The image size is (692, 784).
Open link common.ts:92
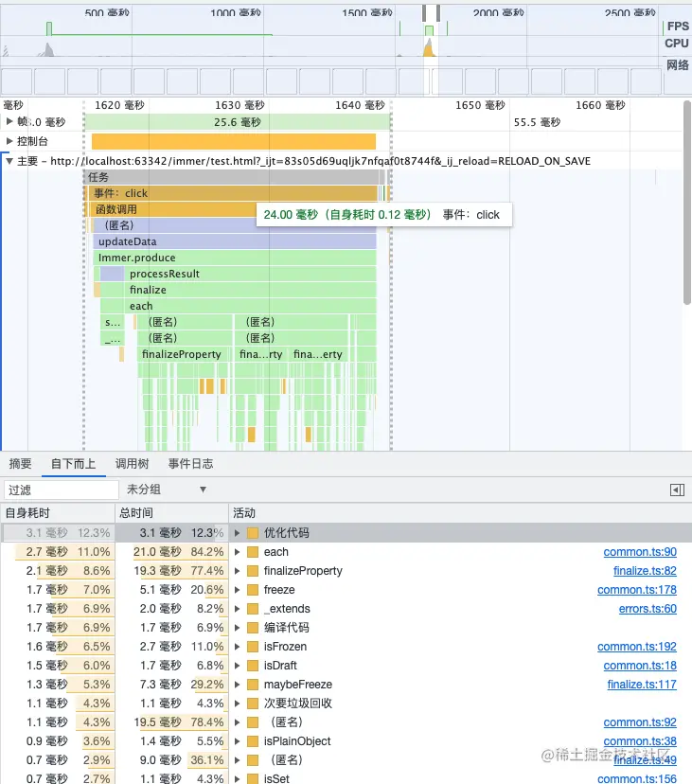point(640,722)
